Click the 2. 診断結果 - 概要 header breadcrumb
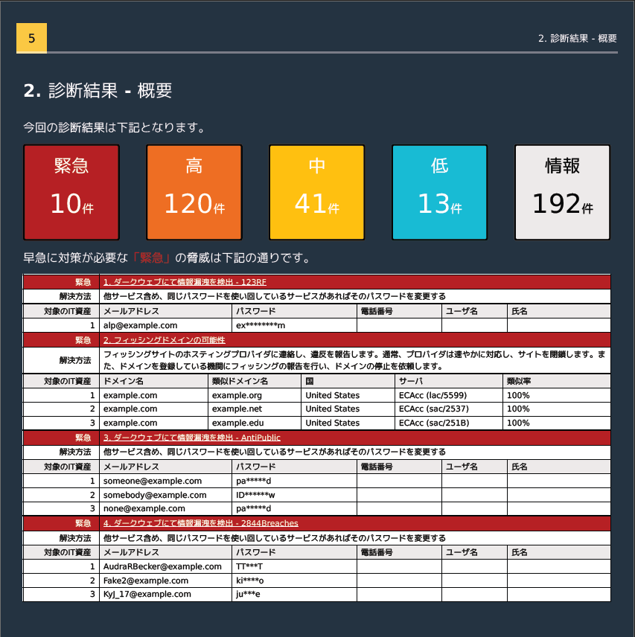 click(576, 39)
